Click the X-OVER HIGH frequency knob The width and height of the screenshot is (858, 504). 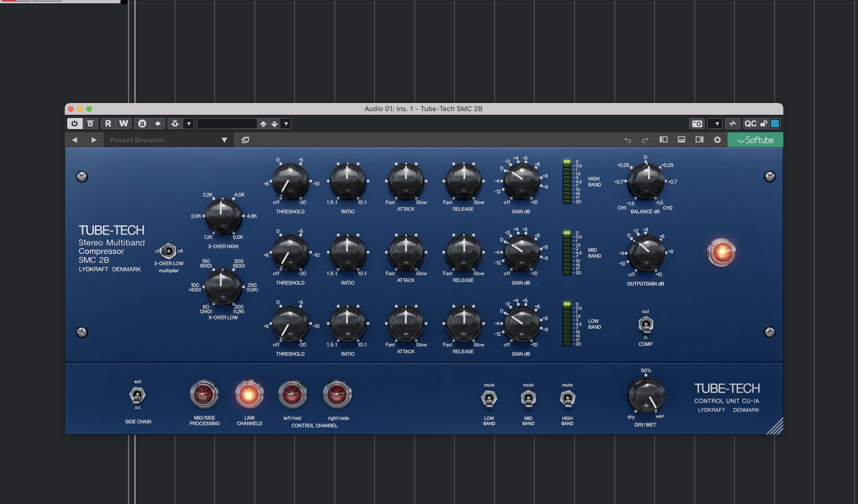point(223,216)
